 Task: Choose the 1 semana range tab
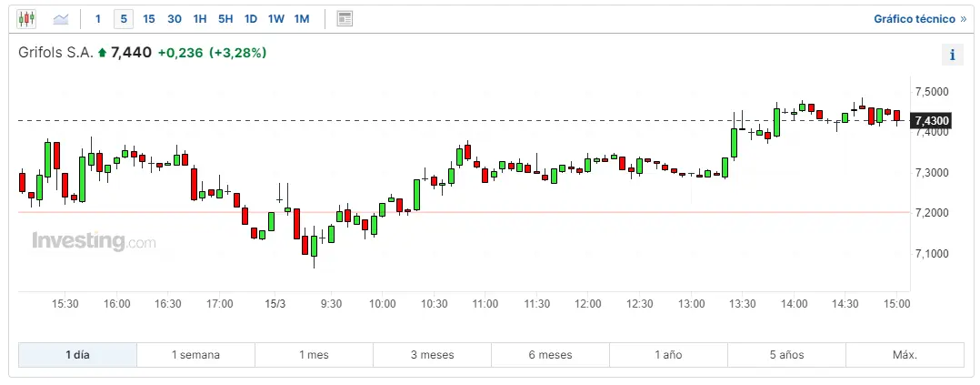(x=195, y=355)
